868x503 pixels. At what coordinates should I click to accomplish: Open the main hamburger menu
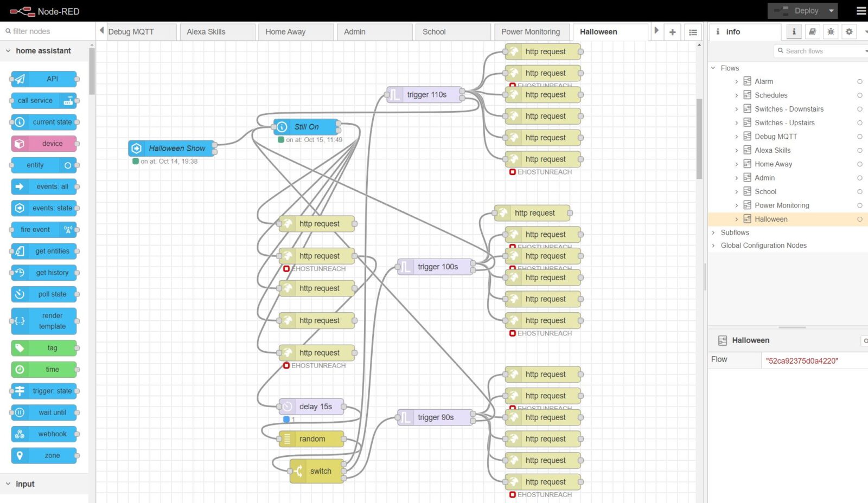coord(860,10)
